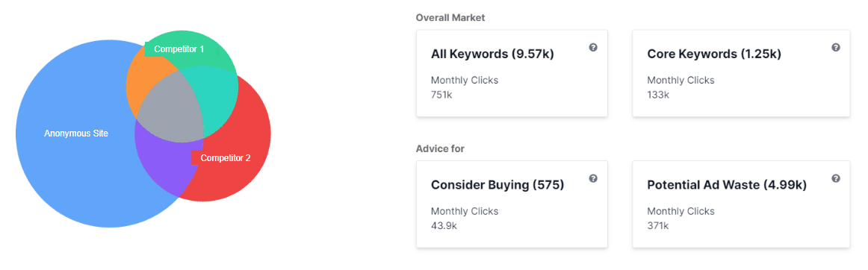This screenshot has height=270, width=868.
Task: Click the Competitor 2 label tag
Action: pyautogui.click(x=221, y=157)
